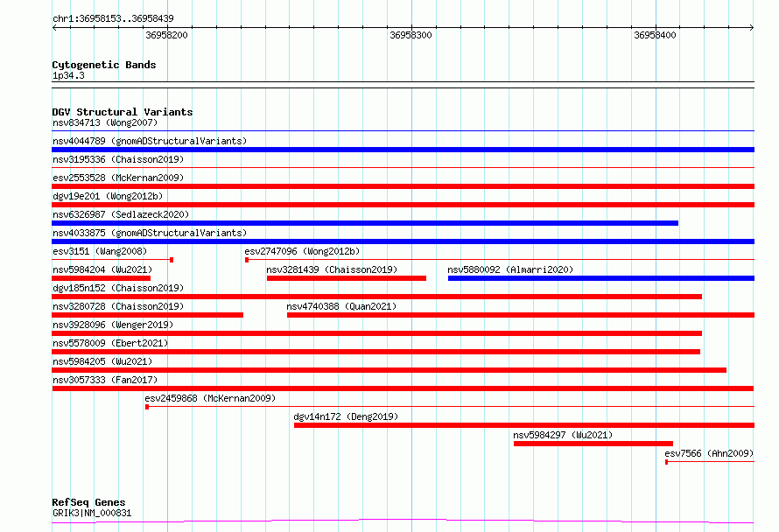Click the nsv5984297 red feature bar
779x532 pixels.
pyautogui.click(x=593, y=444)
